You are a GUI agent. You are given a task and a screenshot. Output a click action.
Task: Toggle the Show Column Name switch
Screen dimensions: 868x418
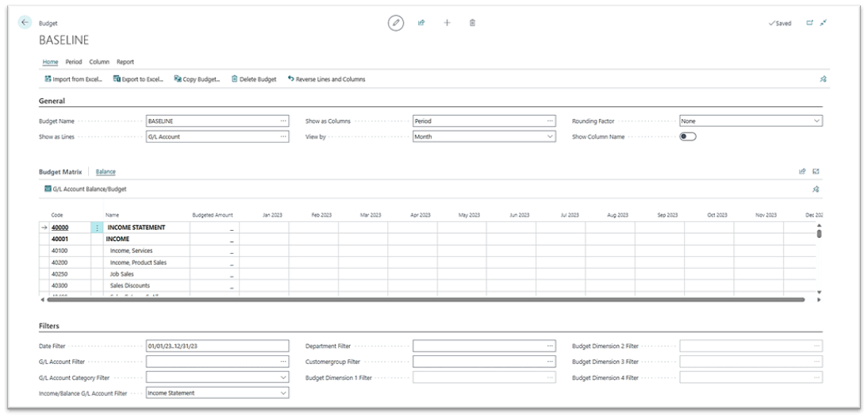click(x=688, y=136)
